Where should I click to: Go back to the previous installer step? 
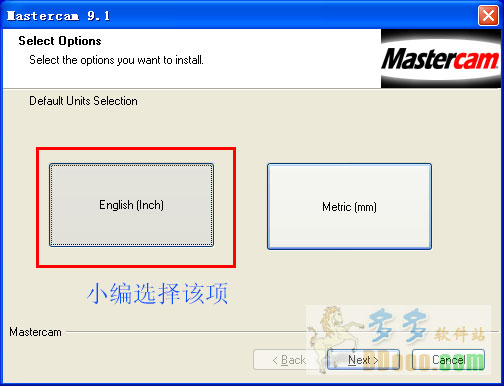click(x=289, y=360)
